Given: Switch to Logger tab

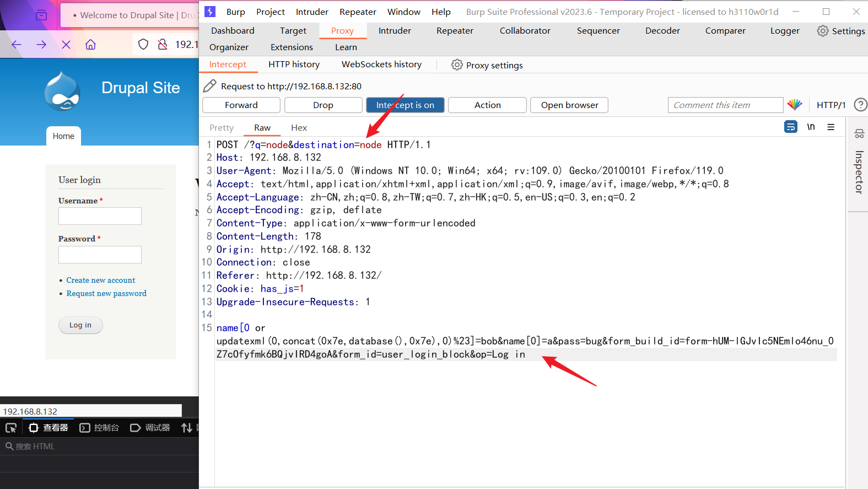Looking at the screenshot, I should (785, 31).
